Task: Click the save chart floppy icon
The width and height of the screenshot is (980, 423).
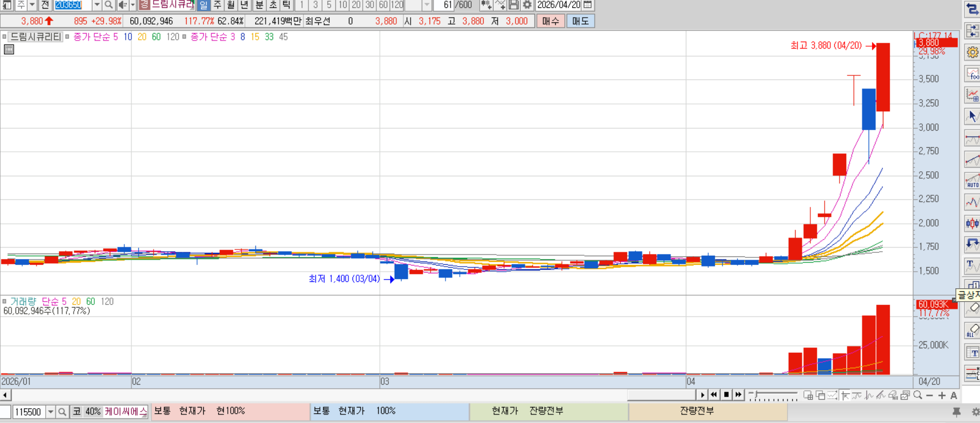Action: click(x=513, y=5)
